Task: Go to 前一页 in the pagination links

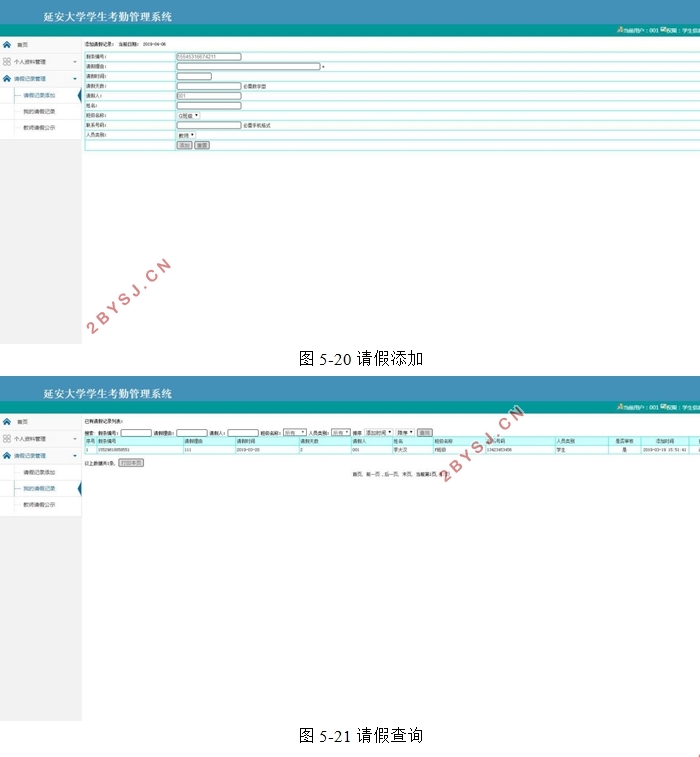Action: [x=373, y=475]
